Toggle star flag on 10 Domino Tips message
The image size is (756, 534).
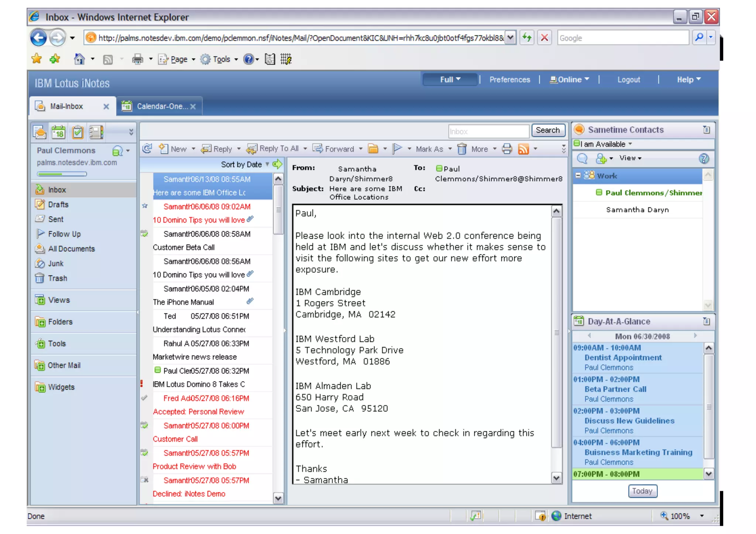[x=145, y=206]
